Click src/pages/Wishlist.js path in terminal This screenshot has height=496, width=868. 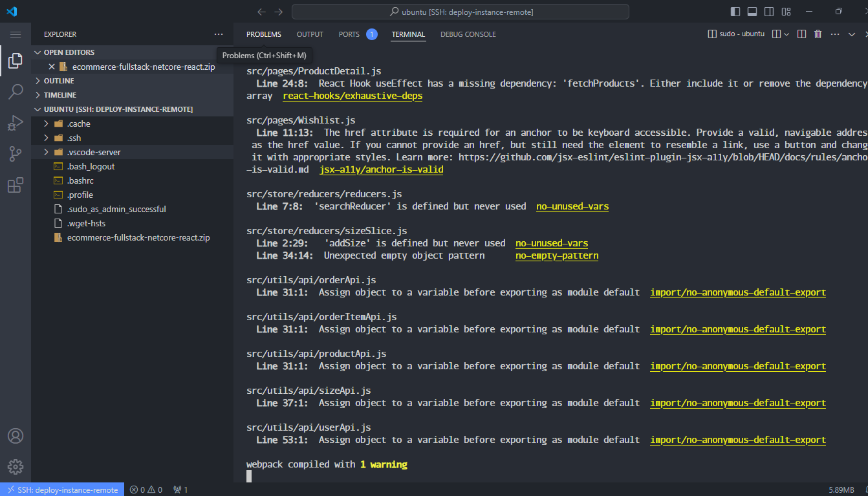coord(301,120)
